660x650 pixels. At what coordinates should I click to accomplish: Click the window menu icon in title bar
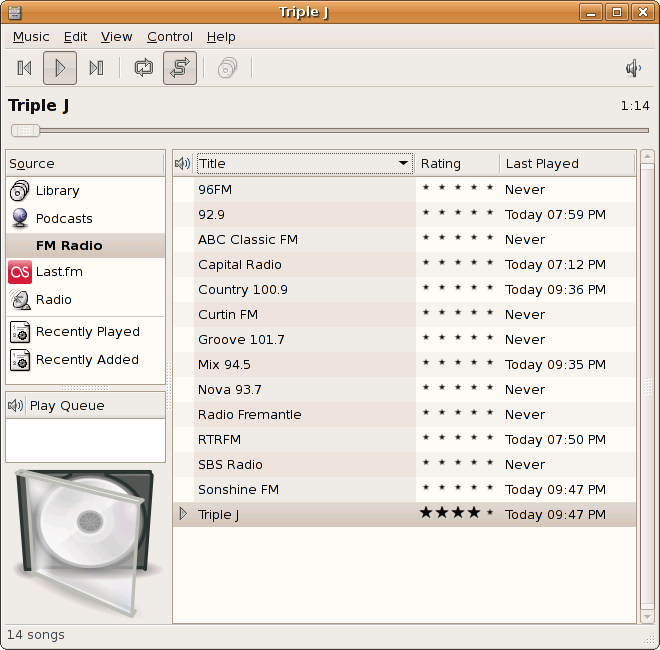tap(14, 12)
